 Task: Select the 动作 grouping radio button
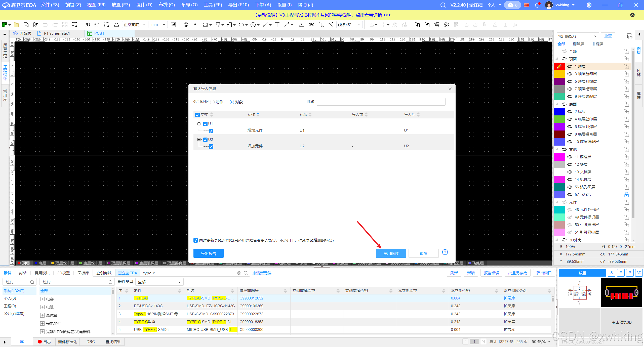click(x=213, y=102)
